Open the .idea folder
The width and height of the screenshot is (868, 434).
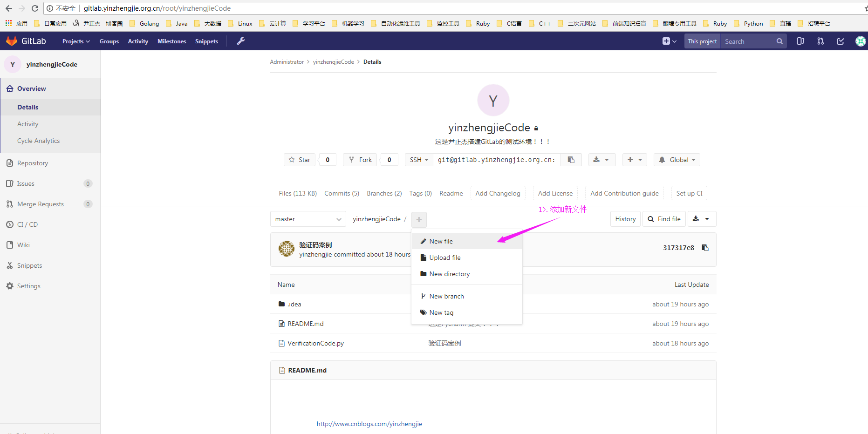click(x=294, y=304)
